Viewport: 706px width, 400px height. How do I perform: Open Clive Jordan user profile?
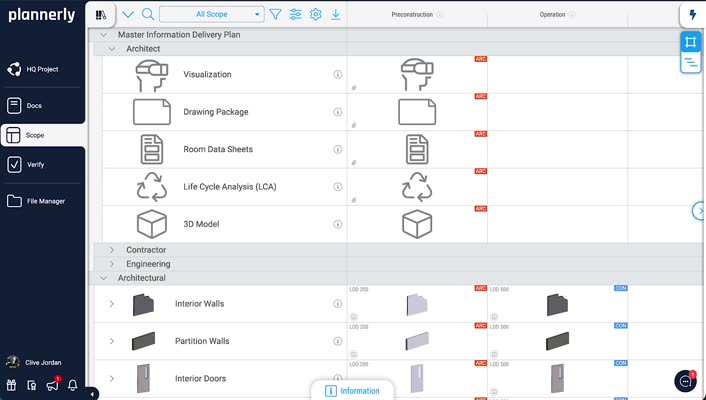click(x=34, y=362)
